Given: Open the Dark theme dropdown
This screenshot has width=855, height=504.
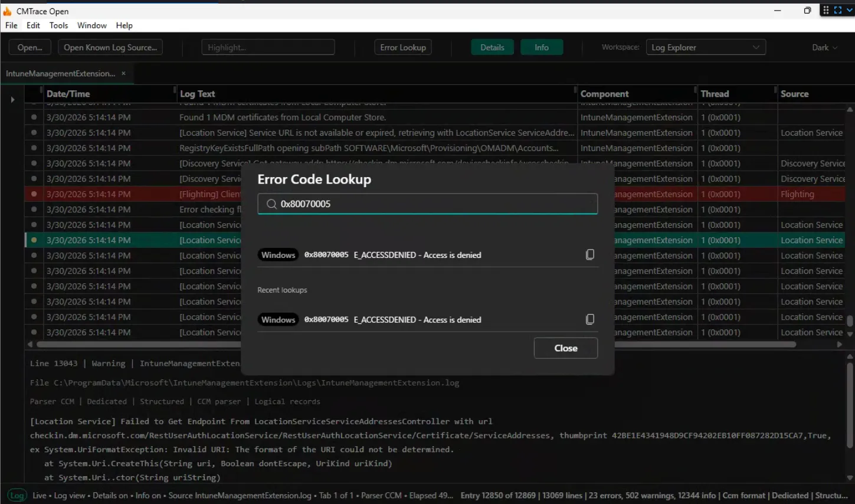Looking at the screenshot, I should [824, 47].
